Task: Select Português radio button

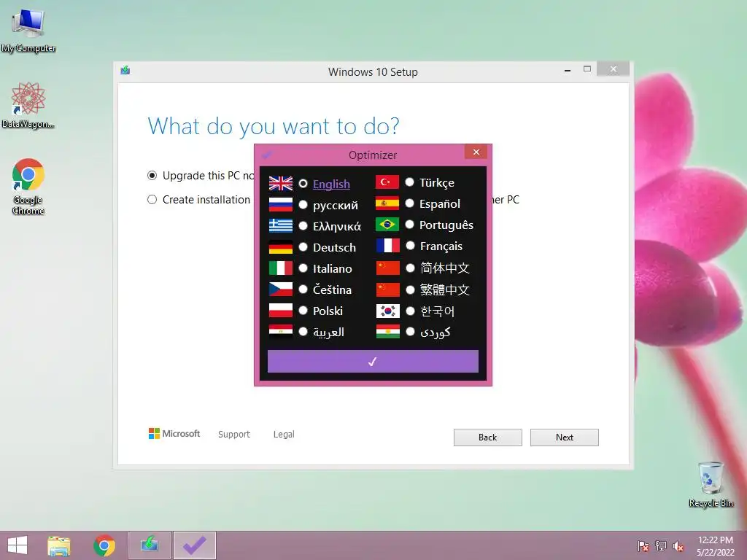Action: 410,225
